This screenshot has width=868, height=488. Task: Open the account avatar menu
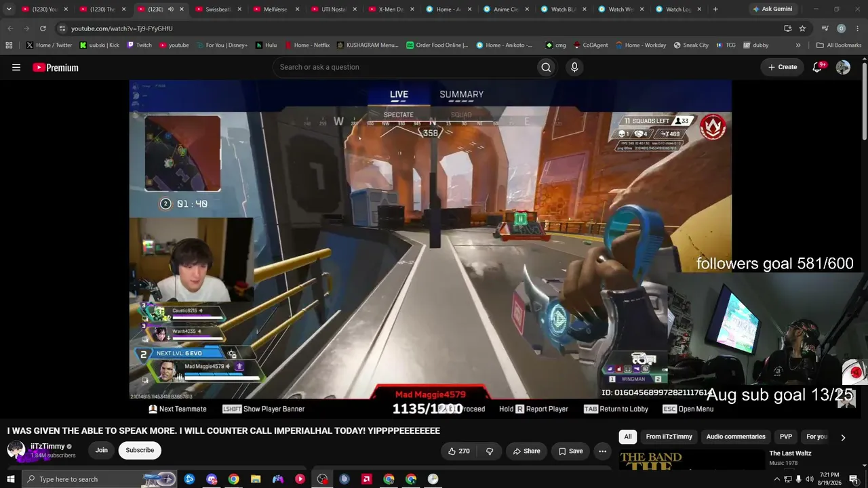point(843,67)
